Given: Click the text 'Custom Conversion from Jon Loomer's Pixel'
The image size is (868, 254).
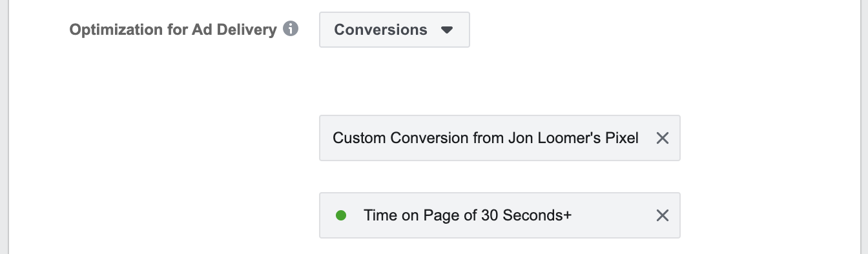Looking at the screenshot, I should click(486, 138).
